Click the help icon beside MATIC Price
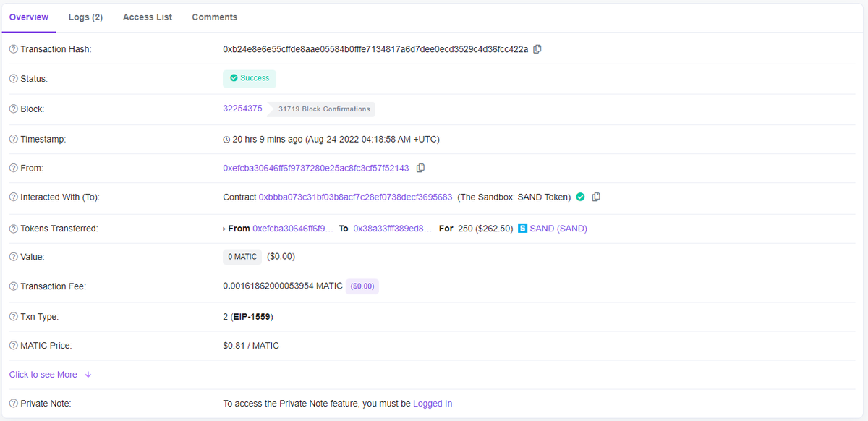 13,346
